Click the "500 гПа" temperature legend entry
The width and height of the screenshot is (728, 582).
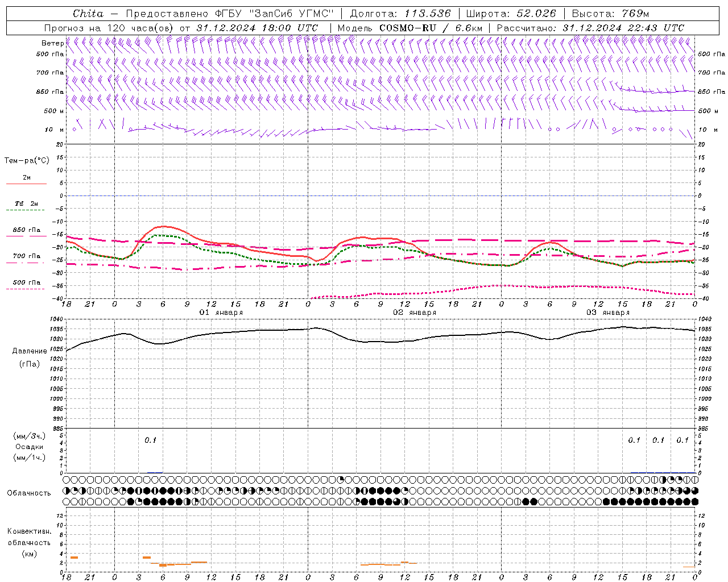pos(27,282)
